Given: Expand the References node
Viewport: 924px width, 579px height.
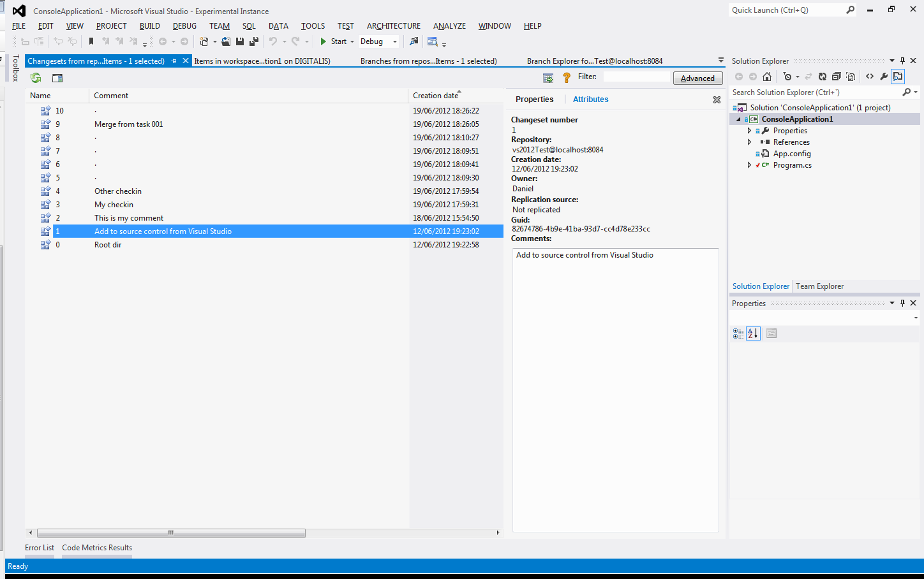Looking at the screenshot, I should [749, 142].
